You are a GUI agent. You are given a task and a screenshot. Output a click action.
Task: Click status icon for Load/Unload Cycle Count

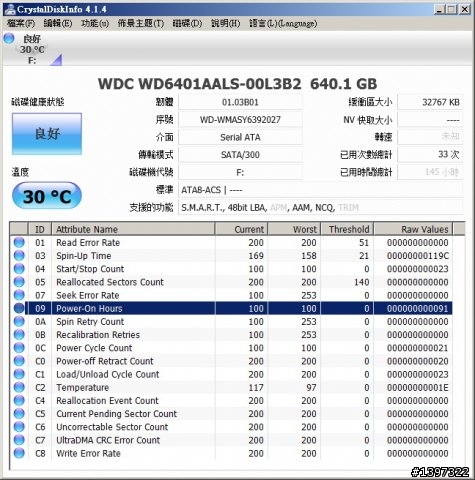(x=19, y=374)
